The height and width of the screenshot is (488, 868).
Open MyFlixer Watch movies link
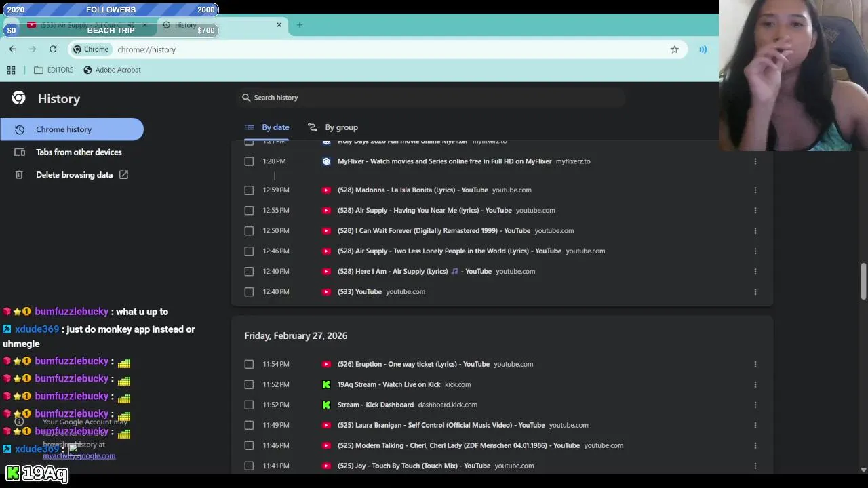tap(444, 161)
